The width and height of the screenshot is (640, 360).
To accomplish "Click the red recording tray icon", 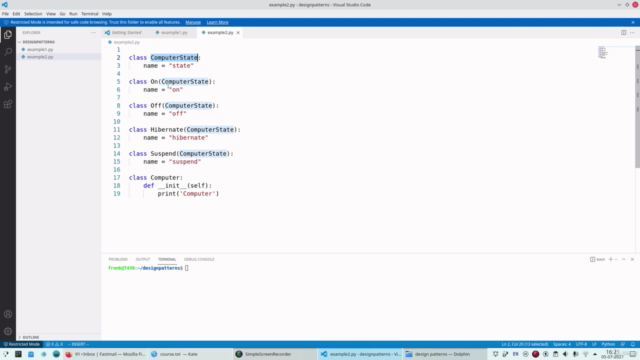I will [536, 354].
